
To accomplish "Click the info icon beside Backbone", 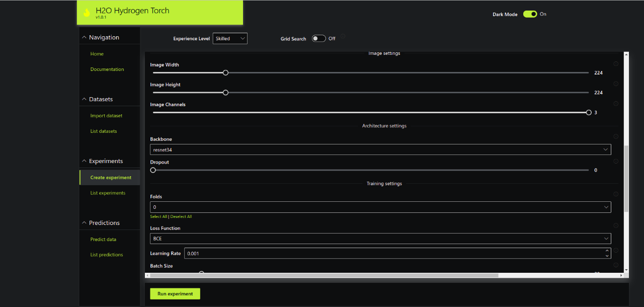I will (616, 136).
